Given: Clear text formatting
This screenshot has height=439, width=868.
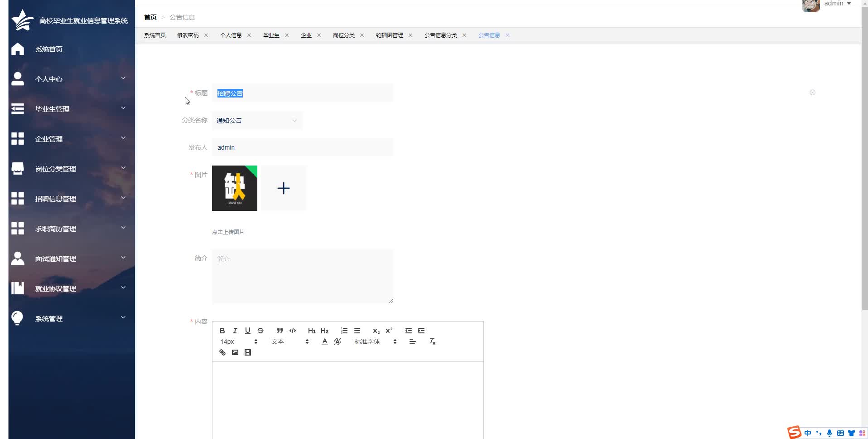Looking at the screenshot, I should tap(432, 341).
